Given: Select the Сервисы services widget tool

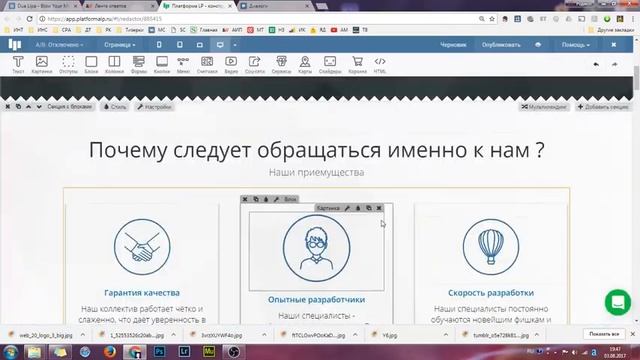Looking at the screenshot, I should [x=281, y=64].
